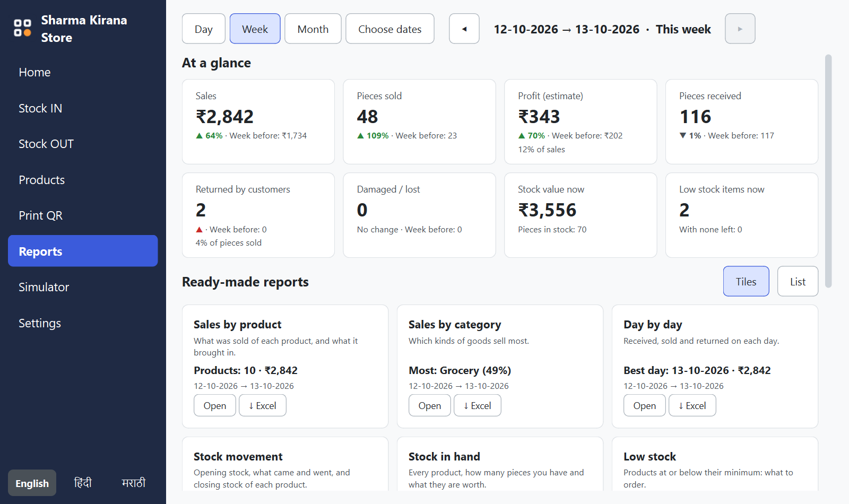Viewport: 849px width, 504px height.
Task: Click the Pieces received 116 card
Action: coord(742,121)
